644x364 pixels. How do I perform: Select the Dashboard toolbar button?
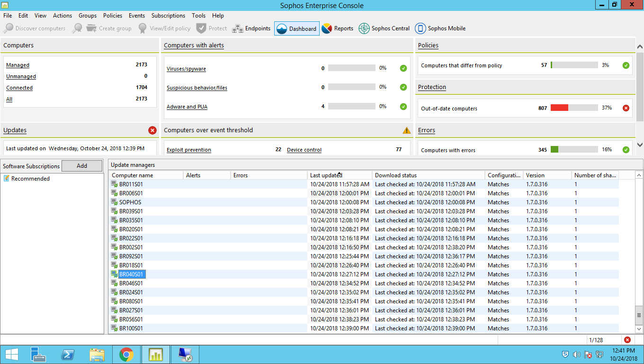click(x=297, y=28)
